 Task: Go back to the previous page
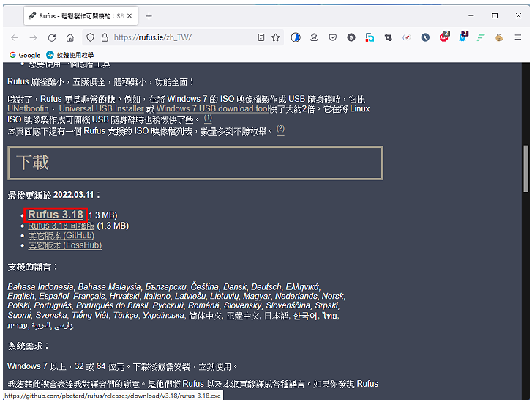15,37
